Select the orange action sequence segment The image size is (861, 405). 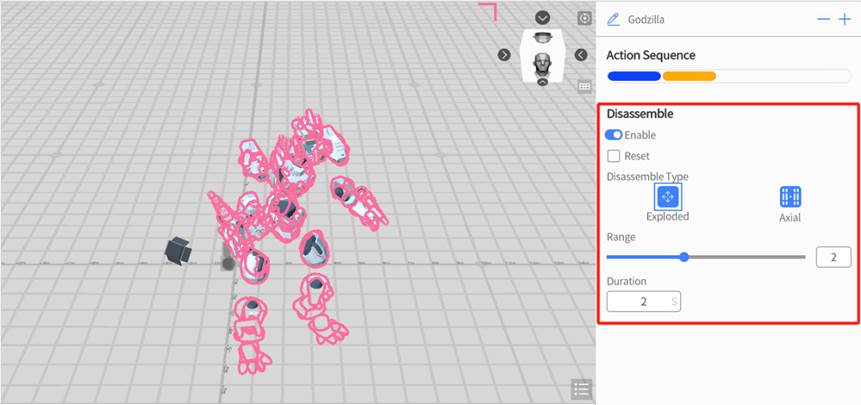coord(689,76)
